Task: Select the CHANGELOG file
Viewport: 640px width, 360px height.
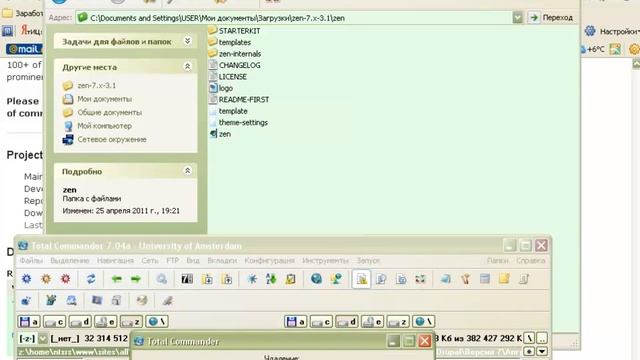Action: [x=235, y=65]
